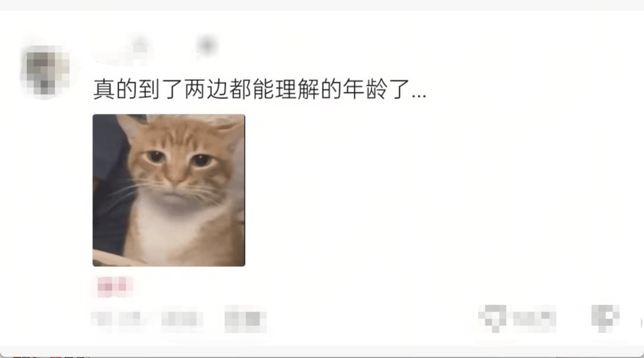This screenshot has height=358, width=644.
Task: Click the blurred badge icon beside username
Action: point(206,45)
